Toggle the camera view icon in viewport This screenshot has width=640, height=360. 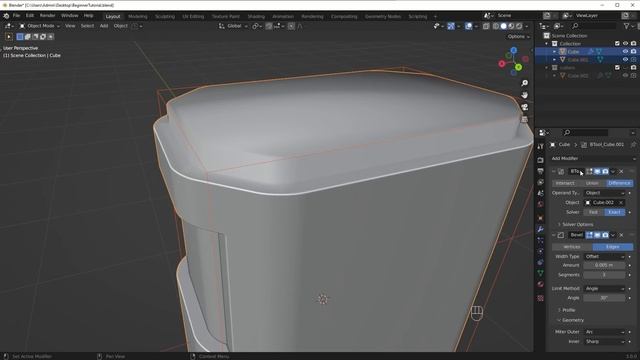click(524, 107)
